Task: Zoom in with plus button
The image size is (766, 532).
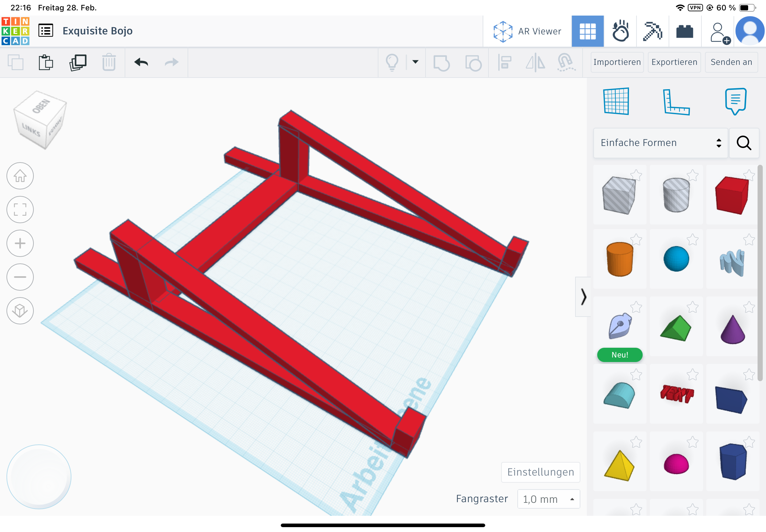Action: pyautogui.click(x=20, y=243)
